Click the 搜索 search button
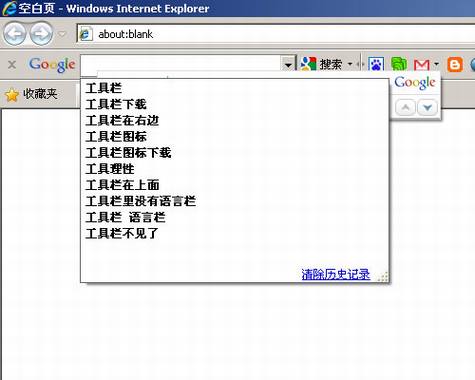475x380 pixels. 321,64
